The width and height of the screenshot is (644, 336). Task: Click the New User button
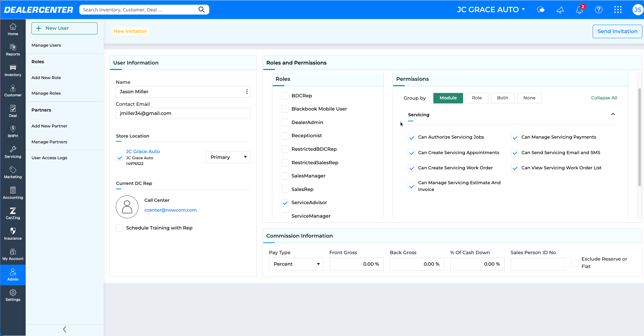[64, 28]
